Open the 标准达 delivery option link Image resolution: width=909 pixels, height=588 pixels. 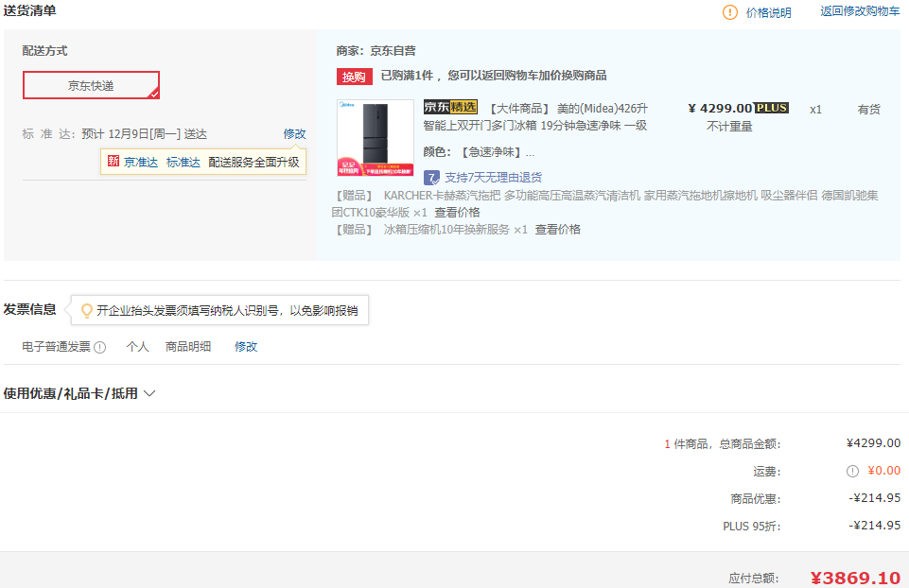point(184,163)
